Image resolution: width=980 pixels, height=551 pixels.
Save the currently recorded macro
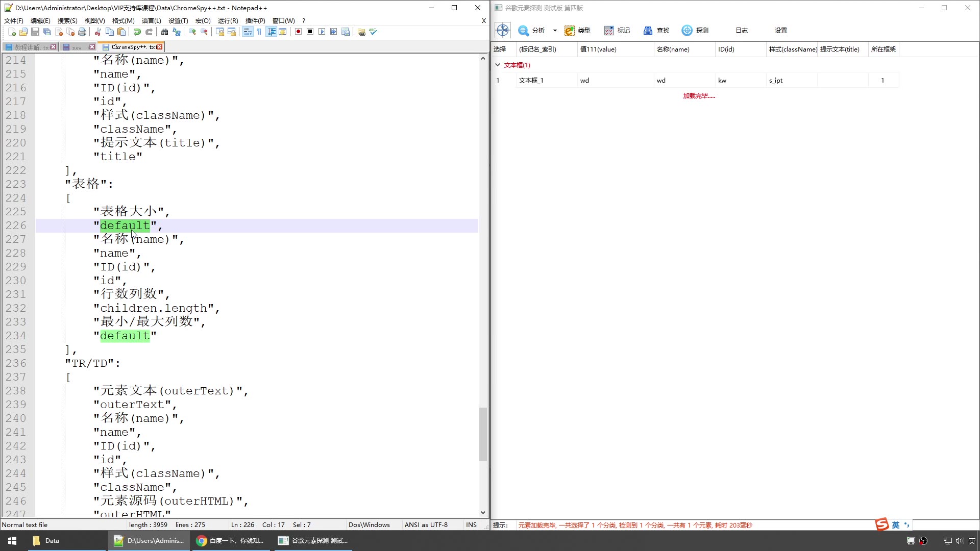[x=346, y=32]
